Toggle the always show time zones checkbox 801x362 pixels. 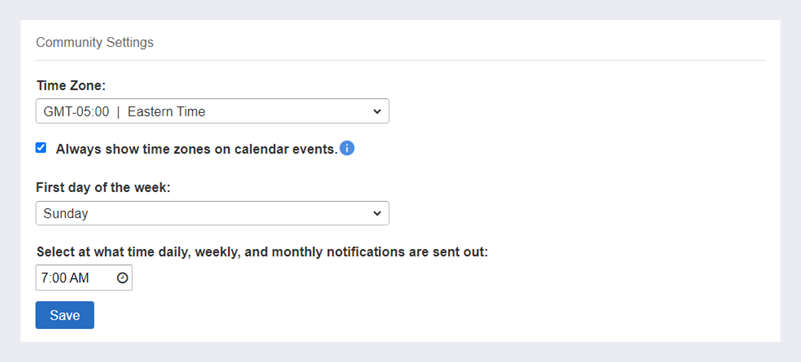point(41,148)
